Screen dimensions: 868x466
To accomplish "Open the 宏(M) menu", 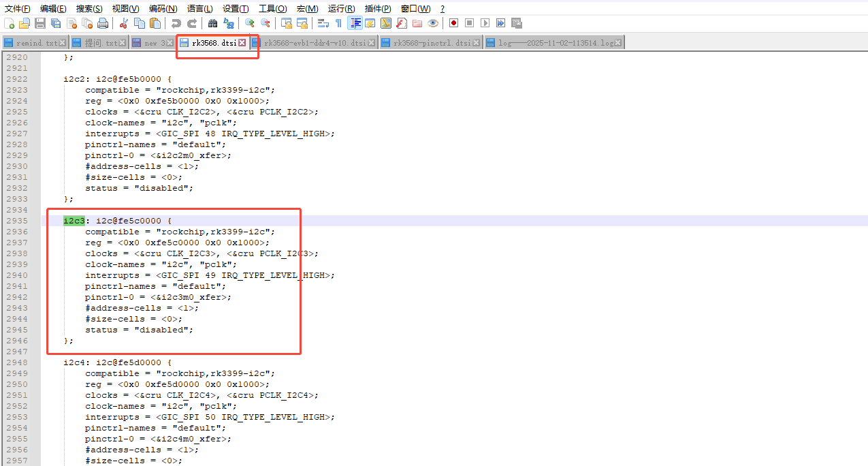I will (x=307, y=8).
